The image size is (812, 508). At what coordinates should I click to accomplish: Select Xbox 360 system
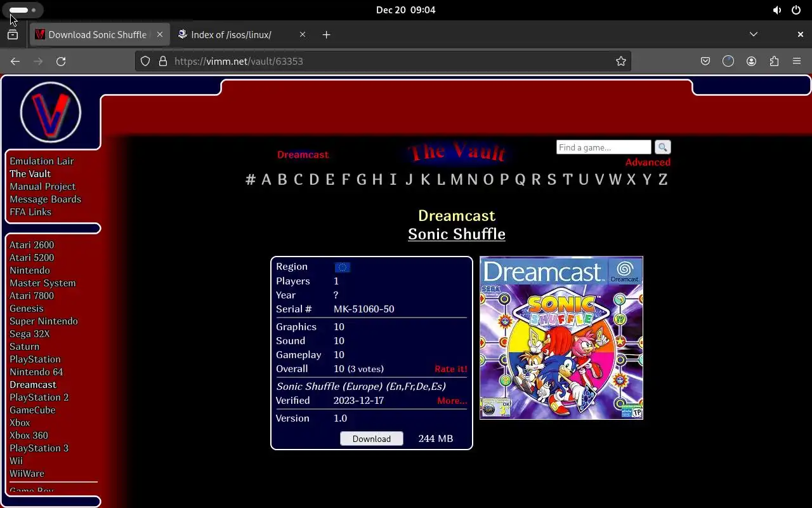(29, 436)
